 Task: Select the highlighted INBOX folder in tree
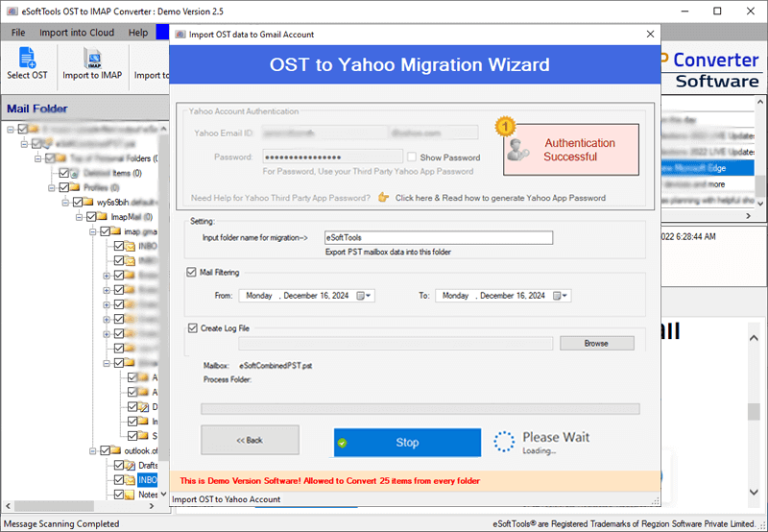pyautogui.click(x=148, y=480)
